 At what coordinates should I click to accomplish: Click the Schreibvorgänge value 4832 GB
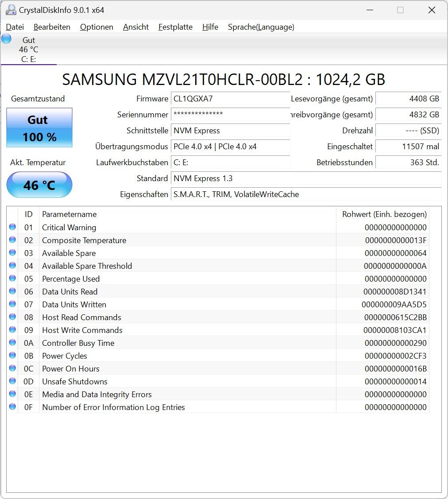pyautogui.click(x=409, y=115)
